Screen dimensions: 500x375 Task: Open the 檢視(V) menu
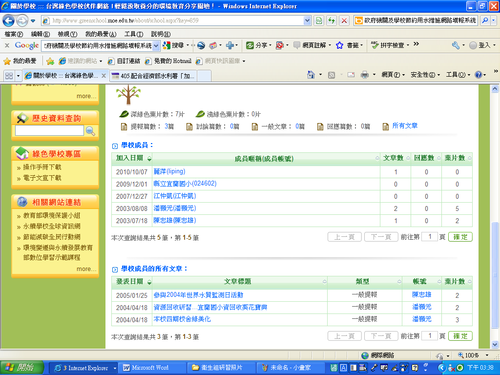(67, 34)
